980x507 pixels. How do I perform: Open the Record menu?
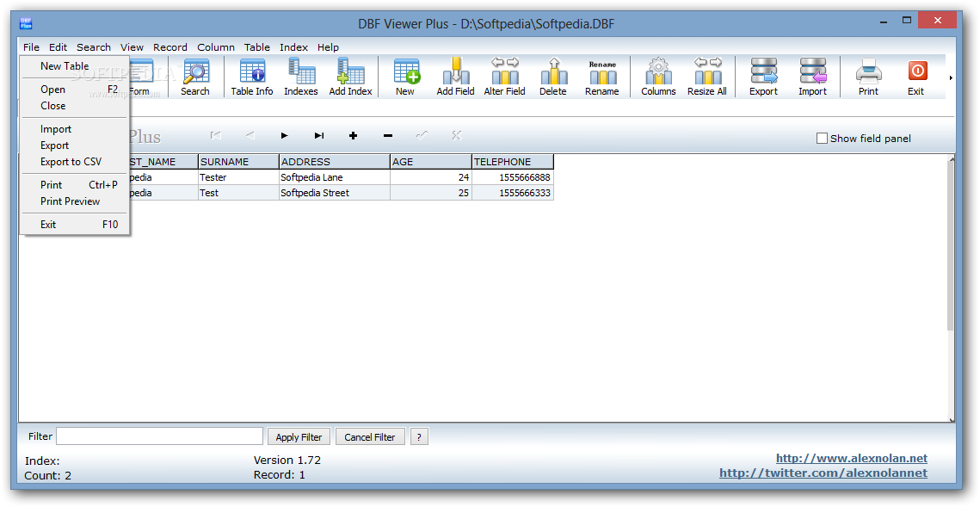pyautogui.click(x=170, y=46)
